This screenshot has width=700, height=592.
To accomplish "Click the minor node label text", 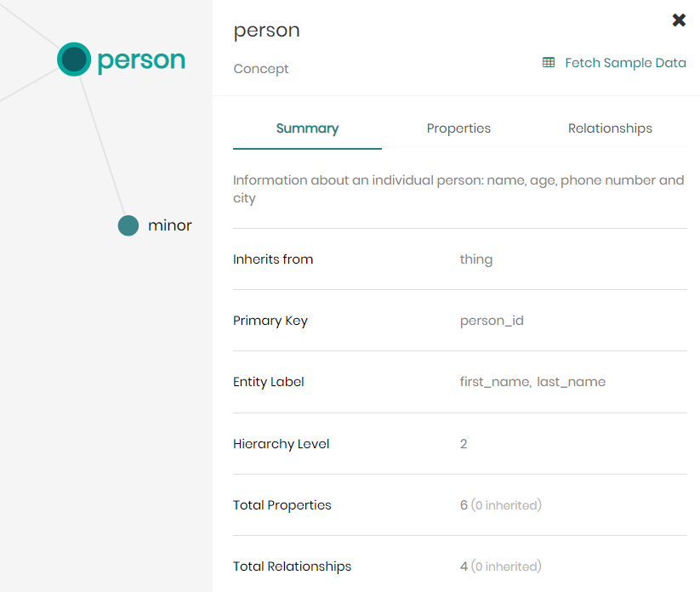I will pyautogui.click(x=170, y=225).
